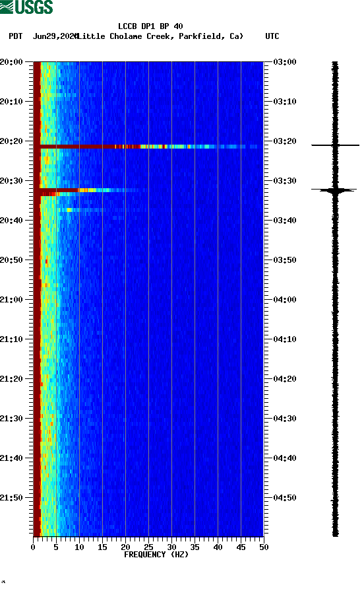The width and height of the screenshot is (364, 589).
Task: Click the seismogram burst near 03:32 UTC
Action: point(335,190)
